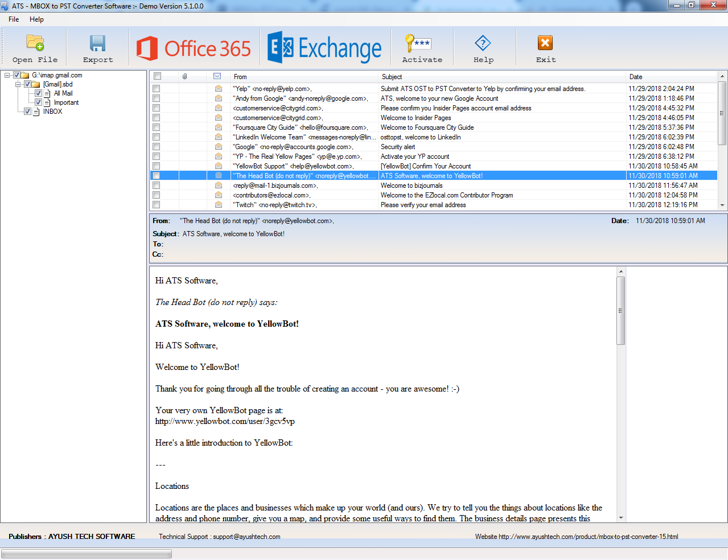Click the application icon in the title bar
The image size is (728, 560).
point(5,6)
